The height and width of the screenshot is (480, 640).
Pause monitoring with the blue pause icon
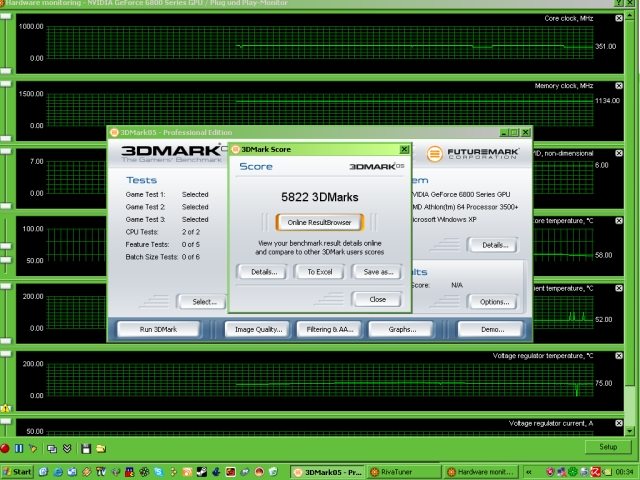tap(19, 449)
